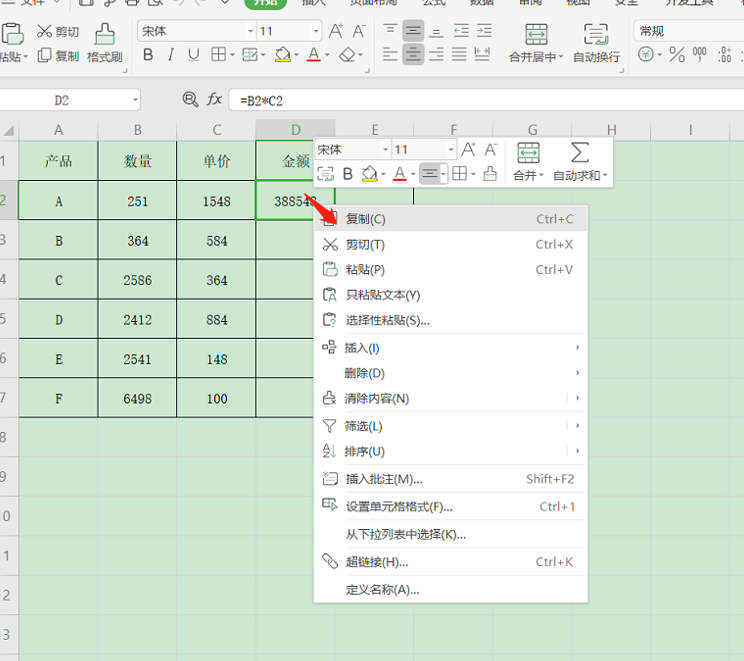
Task: Open the number format dropdown 常规
Action: (689, 31)
